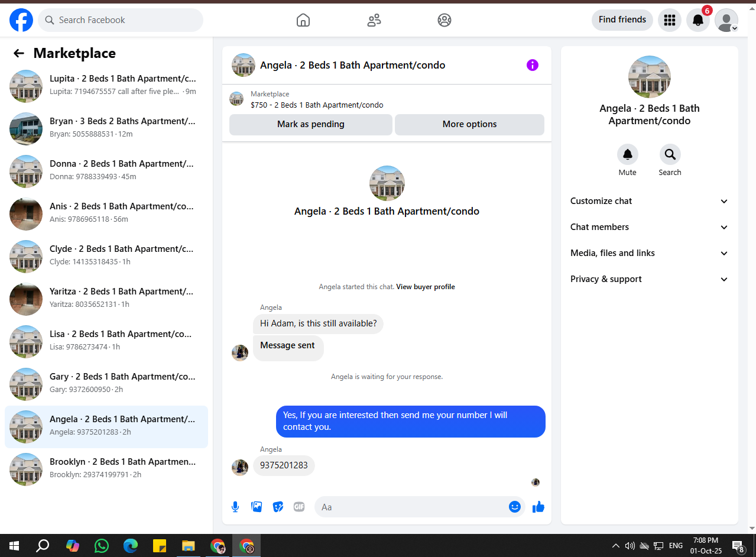756x557 pixels.
Task: Expand the Privacy & support section
Action: (650, 279)
